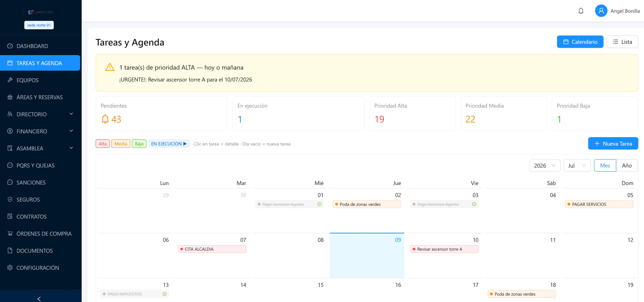Viewport: 644px width, 302px height.
Task: Click empty calendar day 11
Action: [522, 255]
